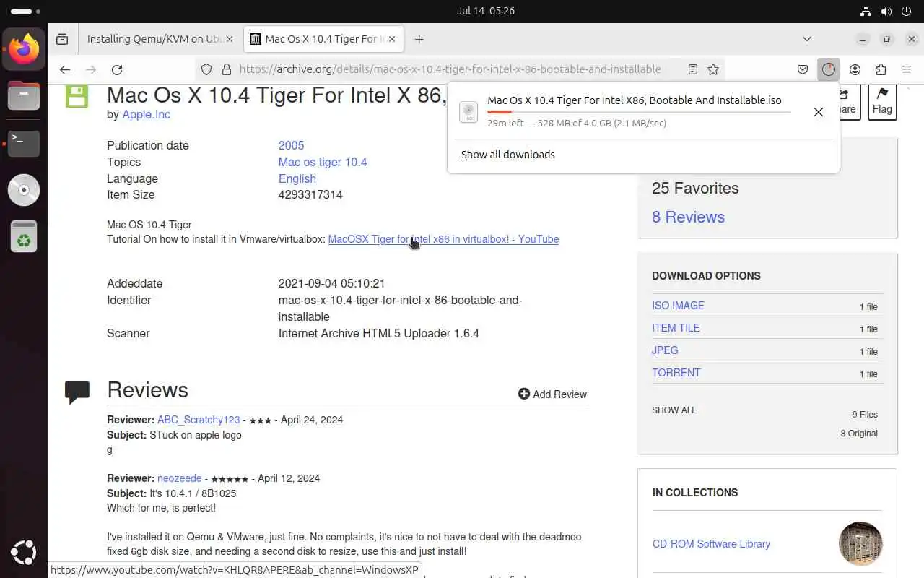Cancel the ISO download with the X

tap(819, 112)
